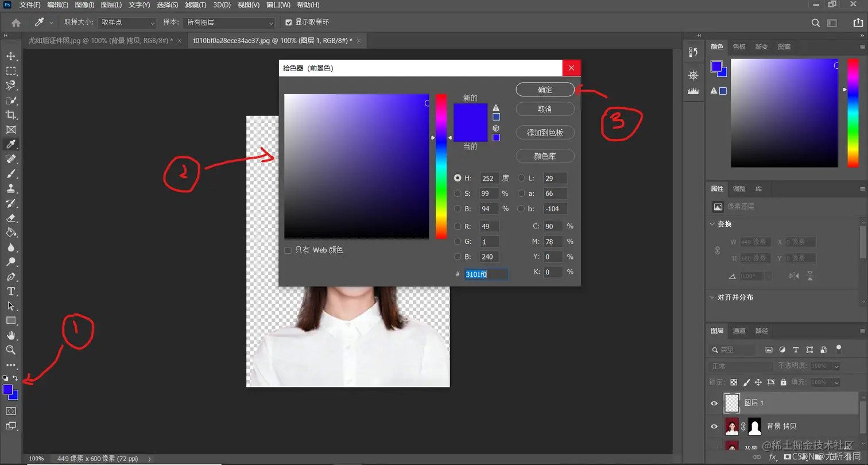Click the hex color input field
This screenshot has width=868, height=465.
point(486,274)
